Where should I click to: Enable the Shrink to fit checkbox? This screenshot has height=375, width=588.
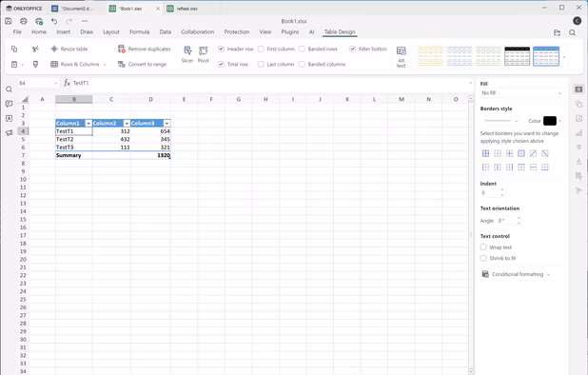[x=483, y=258]
